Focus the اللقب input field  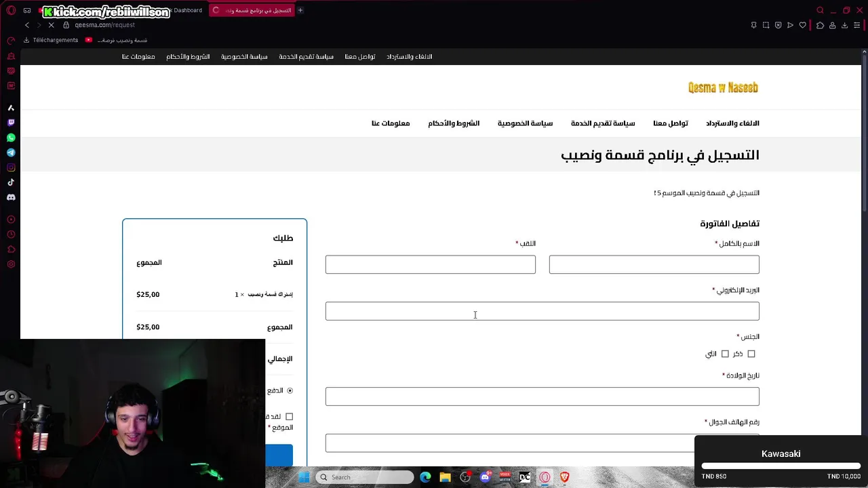pyautogui.click(x=430, y=264)
